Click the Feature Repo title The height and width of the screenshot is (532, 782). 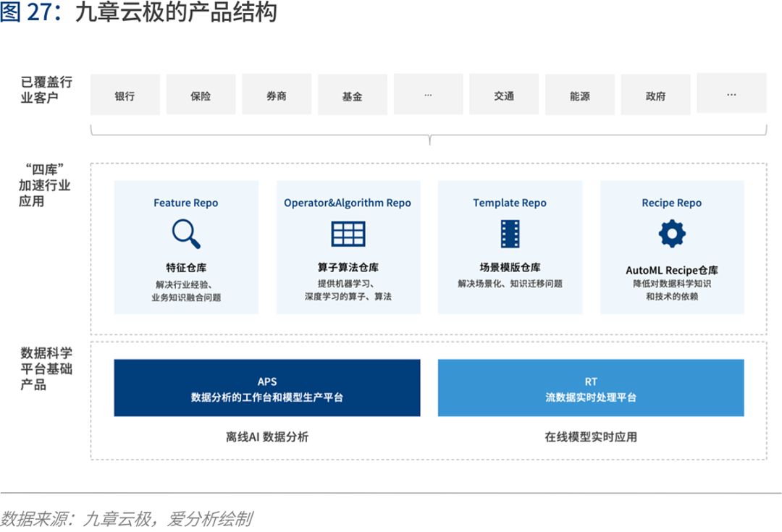(185, 203)
